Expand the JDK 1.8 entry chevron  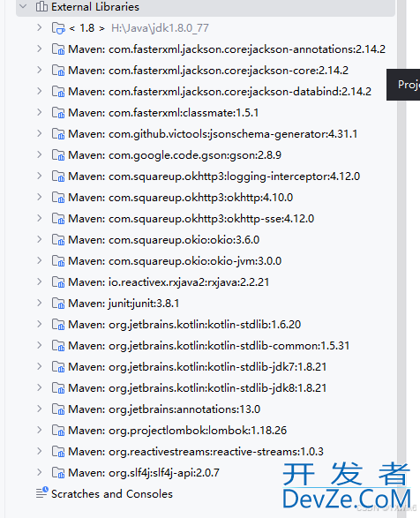click(x=40, y=27)
